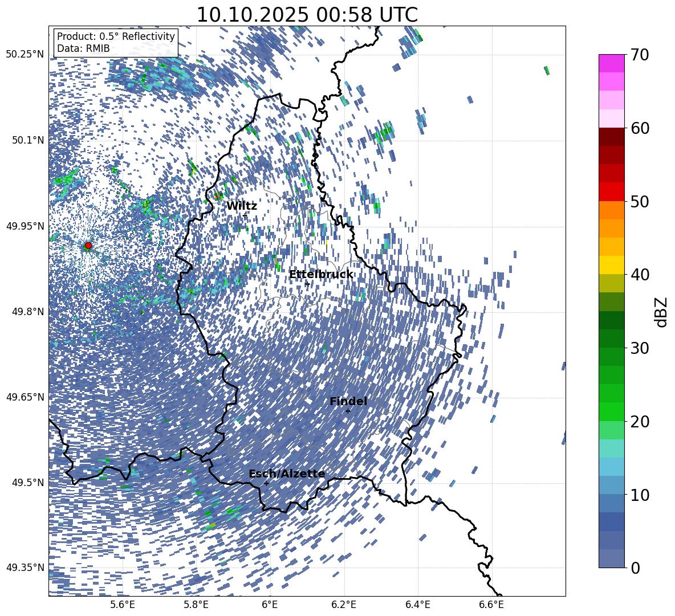Click the Wiltz city label
The width and height of the screenshot is (675, 616).
point(242,206)
